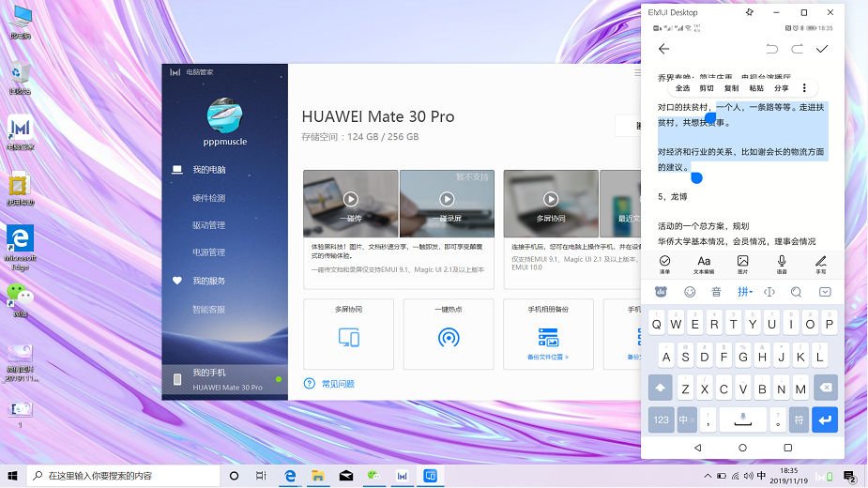
Task: Tap the search icon on the keyboard toolbar
Action: point(796,292)
